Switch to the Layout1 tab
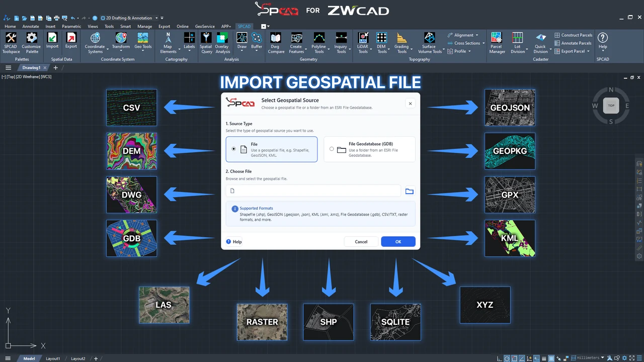Image resolution: width=644 pixels, height=362 pixels. 53,358
